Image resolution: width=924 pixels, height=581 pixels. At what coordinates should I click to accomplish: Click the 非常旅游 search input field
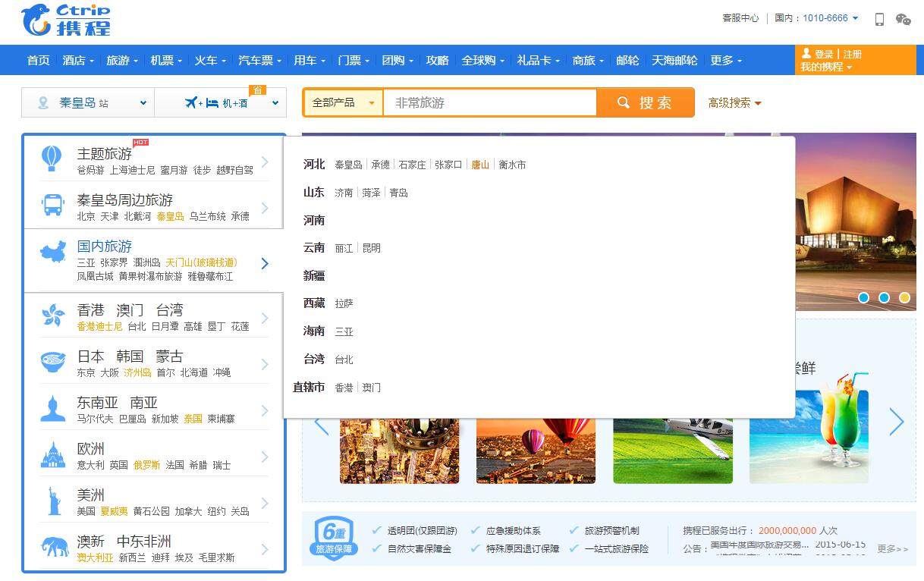(x=489, y=102)
